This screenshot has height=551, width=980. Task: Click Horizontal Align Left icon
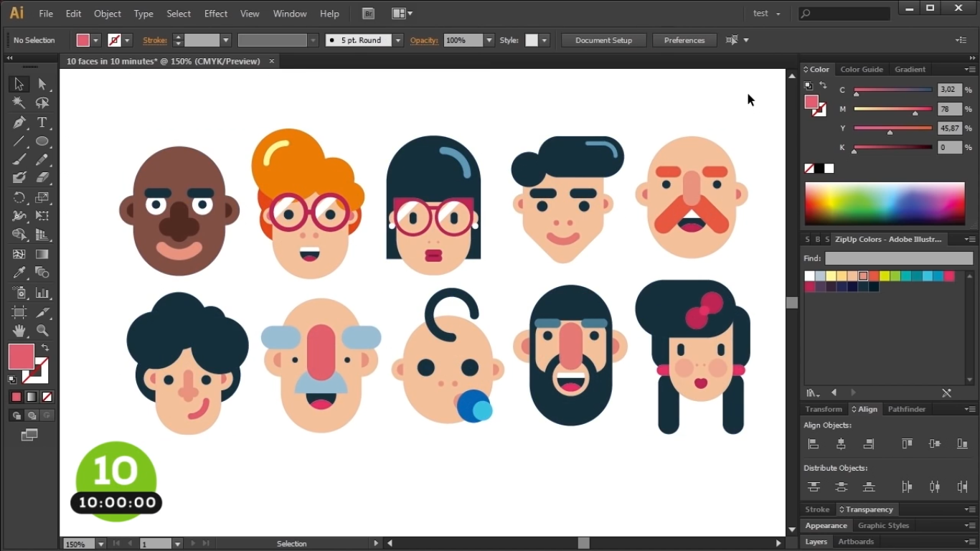[x=814, y=444]
